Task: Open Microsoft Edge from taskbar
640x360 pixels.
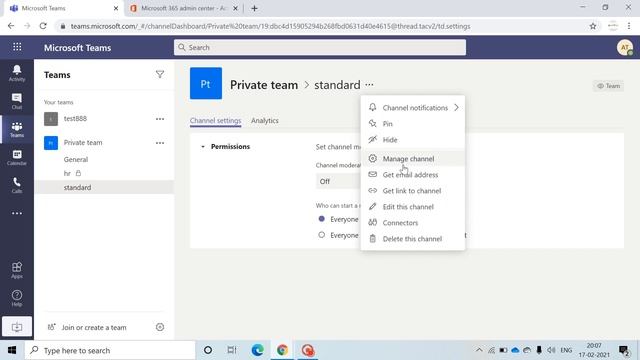Action: (x=258, y=350)
